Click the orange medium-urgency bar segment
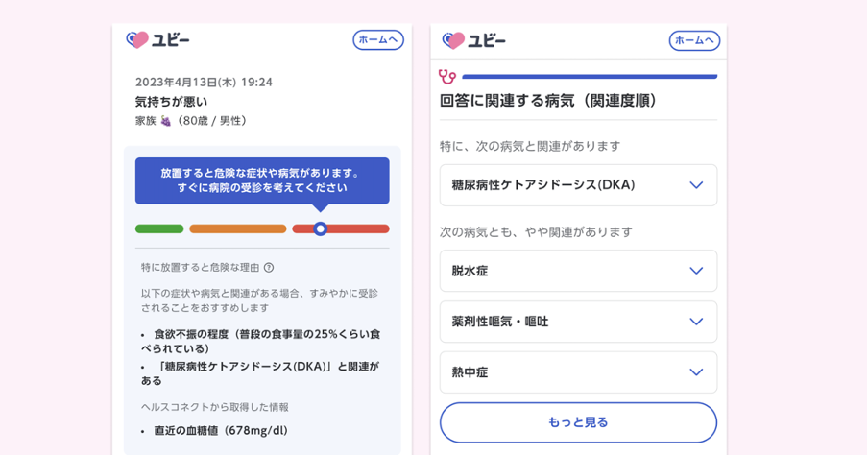The height and width of the screenshot is (455, 868). pyautogui.click(x=237, y=228)
